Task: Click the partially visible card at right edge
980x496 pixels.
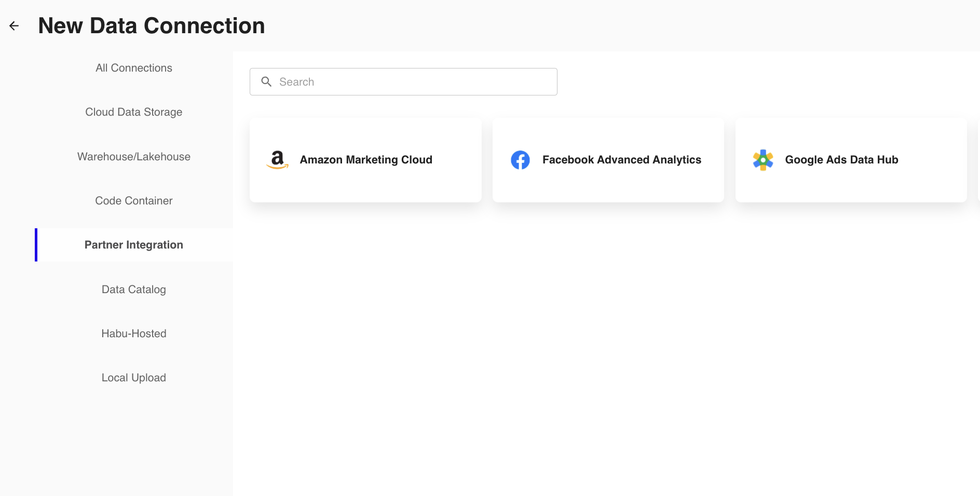Action: point(978,160)
